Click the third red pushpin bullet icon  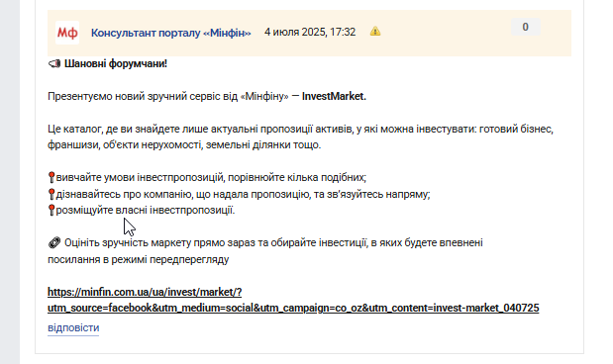pos(51,210)
